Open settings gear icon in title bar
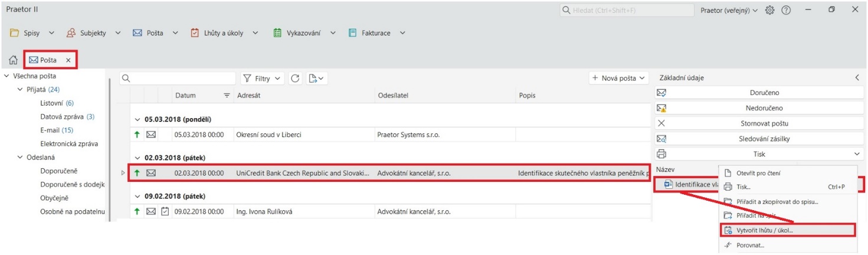Screen dimensions: 868x255 pos(769,11)
